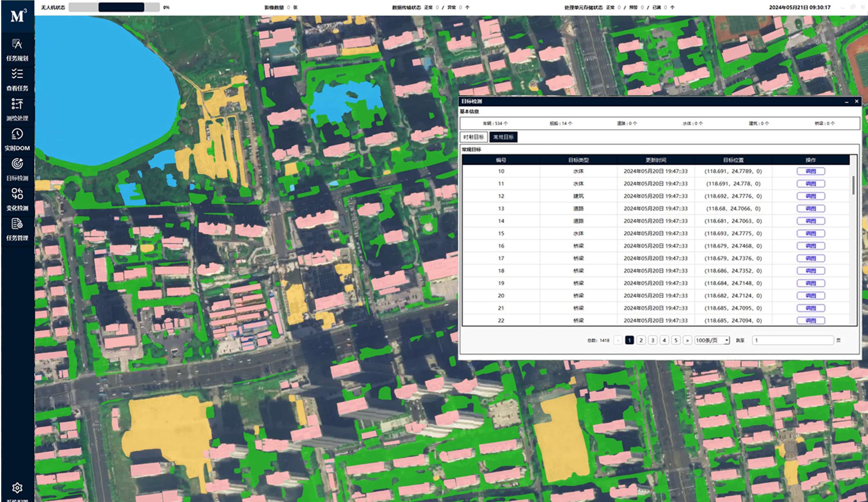Go to next page arrow button
This screenshot has height=502, width=868.
(687, 340)
